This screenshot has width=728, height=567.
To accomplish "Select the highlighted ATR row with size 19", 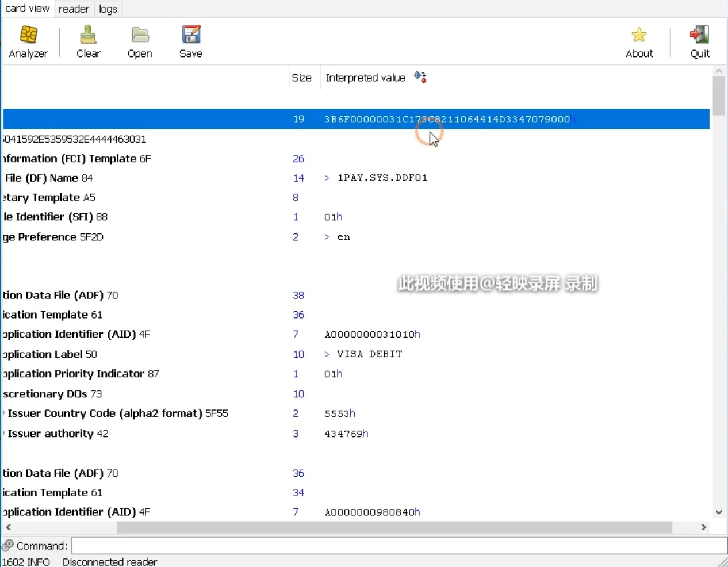I will point(356,119).
